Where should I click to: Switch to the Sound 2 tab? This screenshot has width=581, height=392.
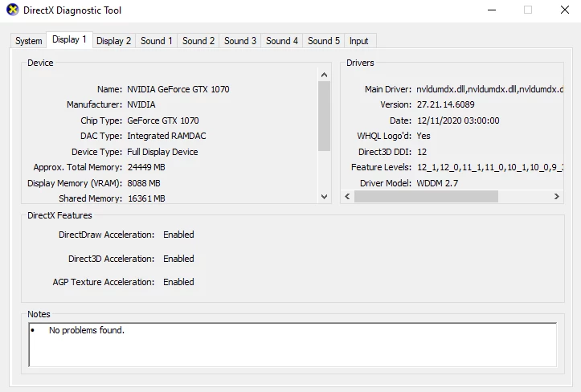198,41
